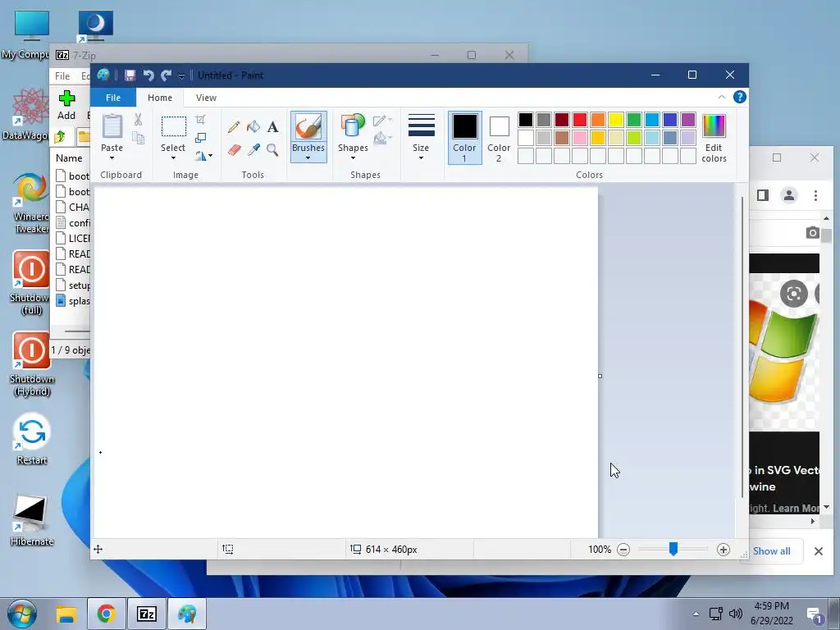
Task: Click the Shapes gallery icon
Action: 353,126
